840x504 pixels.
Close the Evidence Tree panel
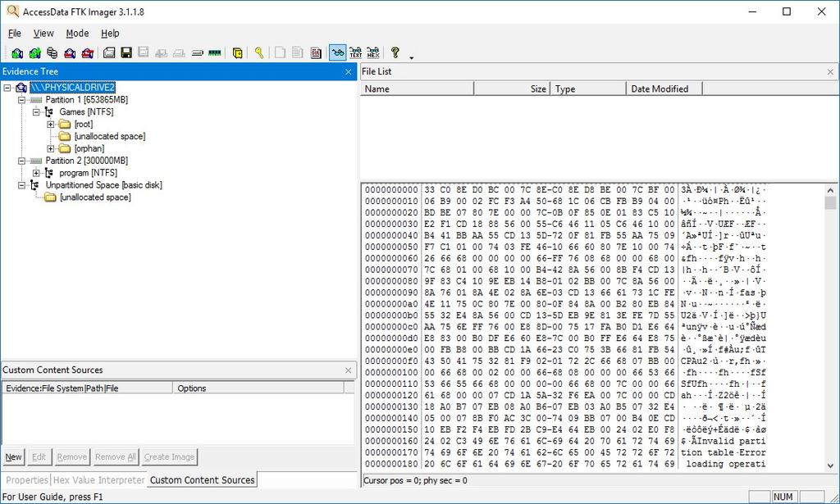(x=348, y=71)
